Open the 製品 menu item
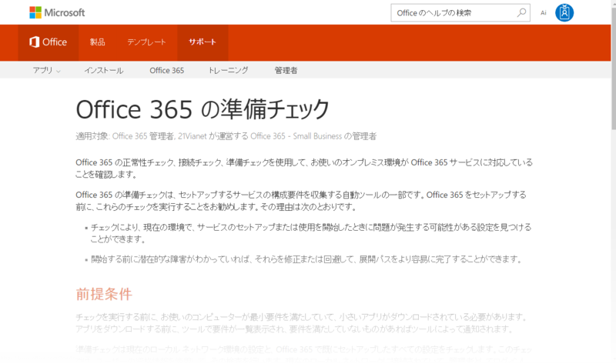The width and height of the screenshot is (616, 364). 97,42
